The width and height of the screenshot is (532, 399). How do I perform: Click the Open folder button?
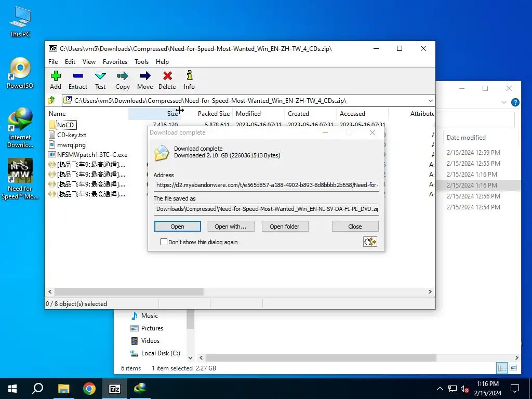tap(285, 227)
